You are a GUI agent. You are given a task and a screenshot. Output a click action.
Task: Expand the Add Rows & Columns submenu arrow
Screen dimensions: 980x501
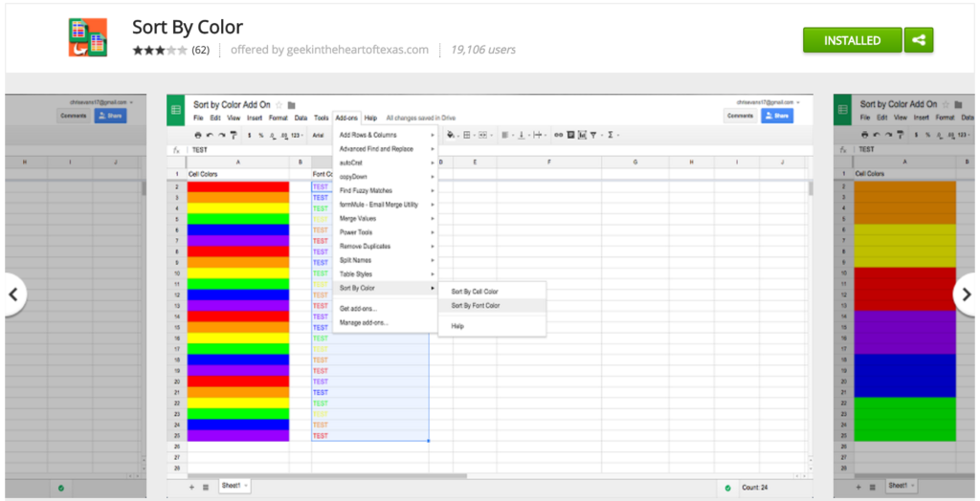pos(432,135)
